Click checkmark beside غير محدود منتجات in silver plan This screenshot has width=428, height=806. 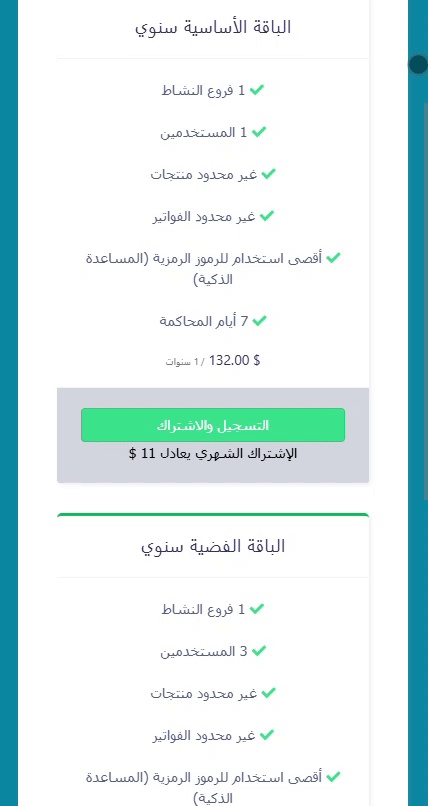tap(269, 693)
